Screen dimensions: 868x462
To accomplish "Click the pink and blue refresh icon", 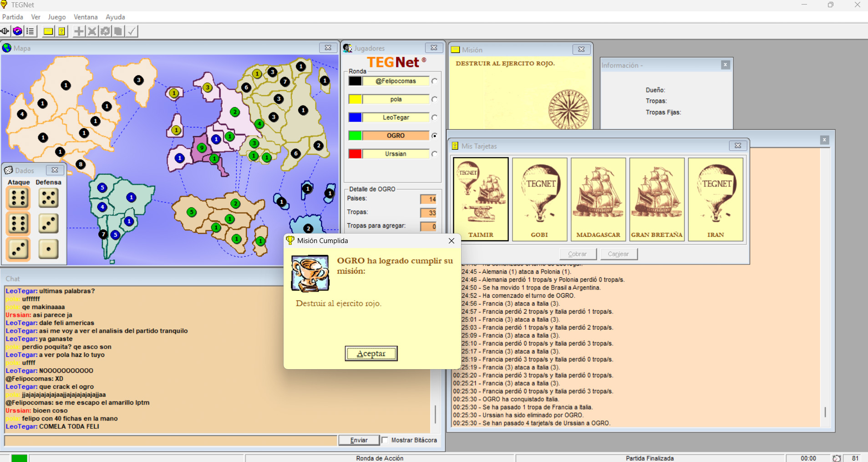I will coord(18,31).
